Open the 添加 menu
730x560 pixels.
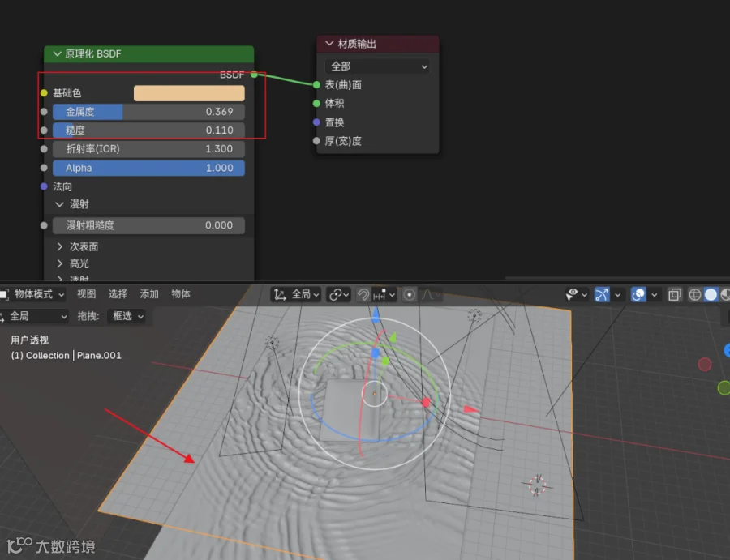coord(149,294)
